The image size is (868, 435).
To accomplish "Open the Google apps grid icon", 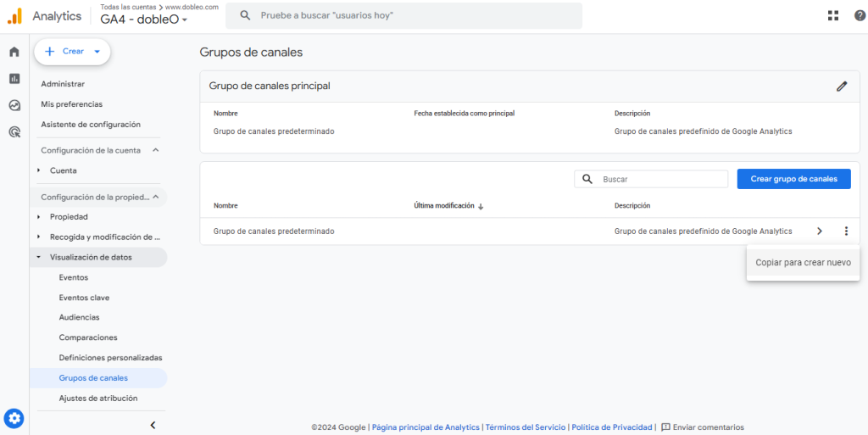I will pyautogui.click(x=833, y=15).
